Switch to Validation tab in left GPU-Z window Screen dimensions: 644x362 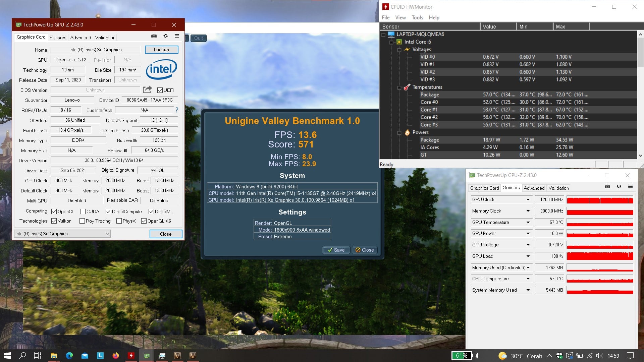(x=105, y=38)
